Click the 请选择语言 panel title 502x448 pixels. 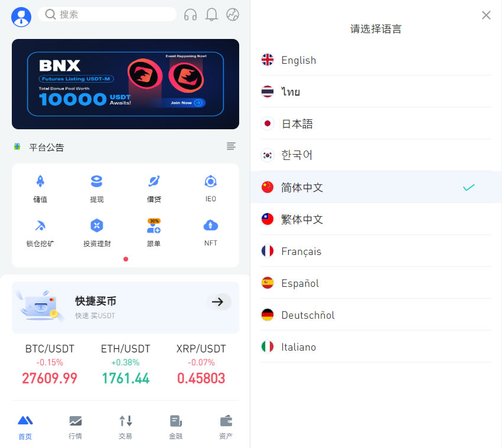click(376, 29)
